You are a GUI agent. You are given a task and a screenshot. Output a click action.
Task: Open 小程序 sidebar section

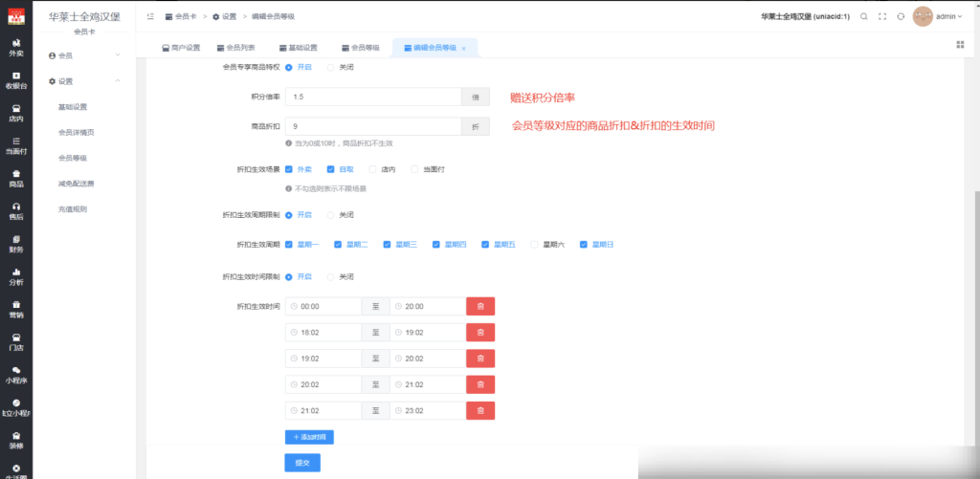tap(16, 375)
